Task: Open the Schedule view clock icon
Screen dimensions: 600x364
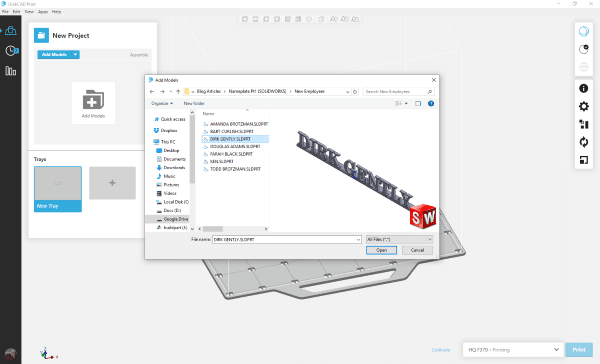Action: [x=11, y=51]
